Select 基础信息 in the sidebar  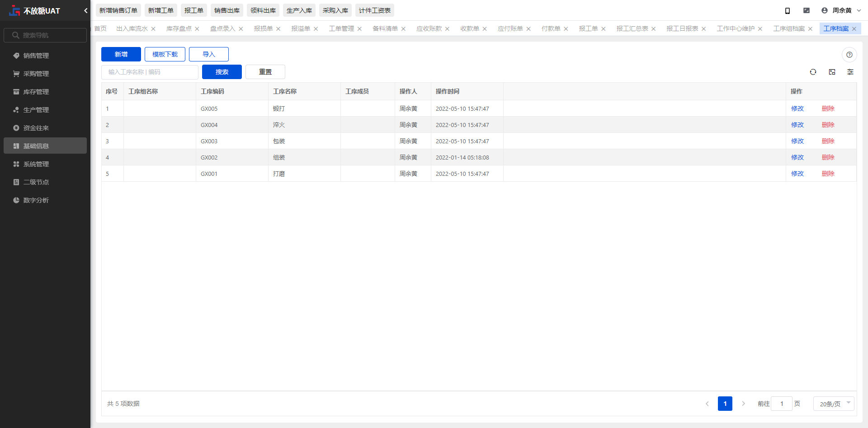click(x=45, y=146)
